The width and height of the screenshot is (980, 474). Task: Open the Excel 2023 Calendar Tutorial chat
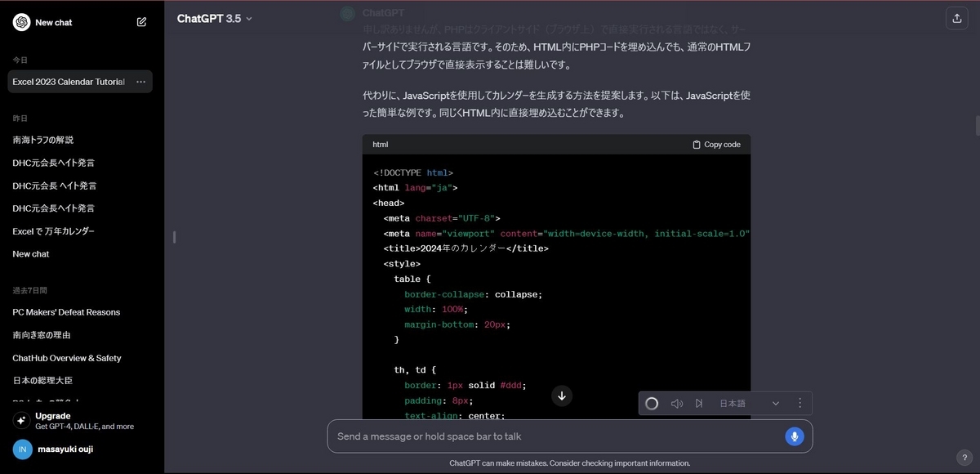pos(69,82)
